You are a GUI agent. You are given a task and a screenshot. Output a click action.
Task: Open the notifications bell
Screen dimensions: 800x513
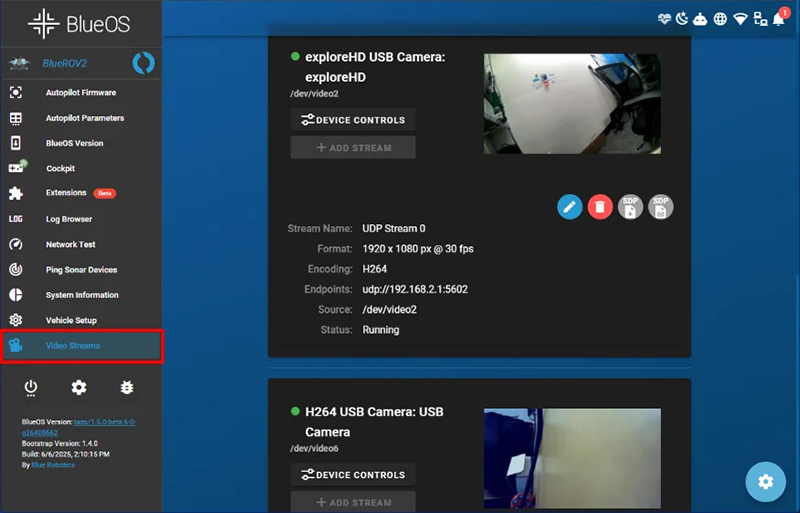779,19
